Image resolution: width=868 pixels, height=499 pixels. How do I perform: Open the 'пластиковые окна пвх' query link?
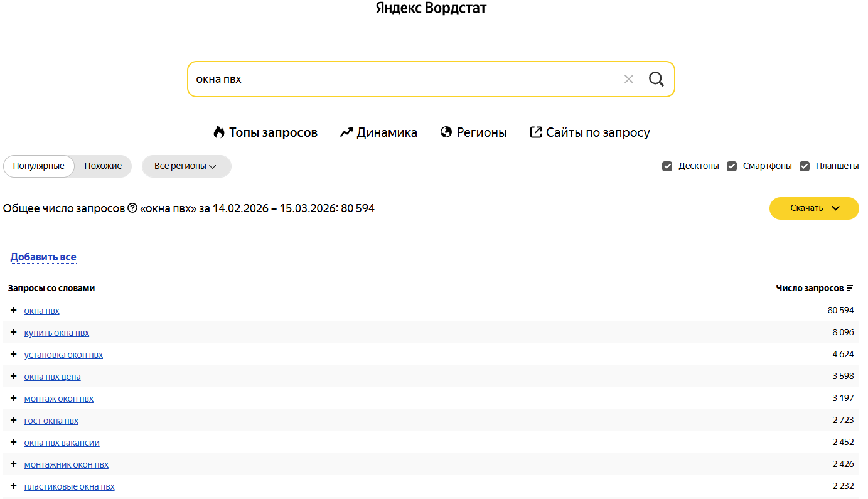click(x=70, y=486)
